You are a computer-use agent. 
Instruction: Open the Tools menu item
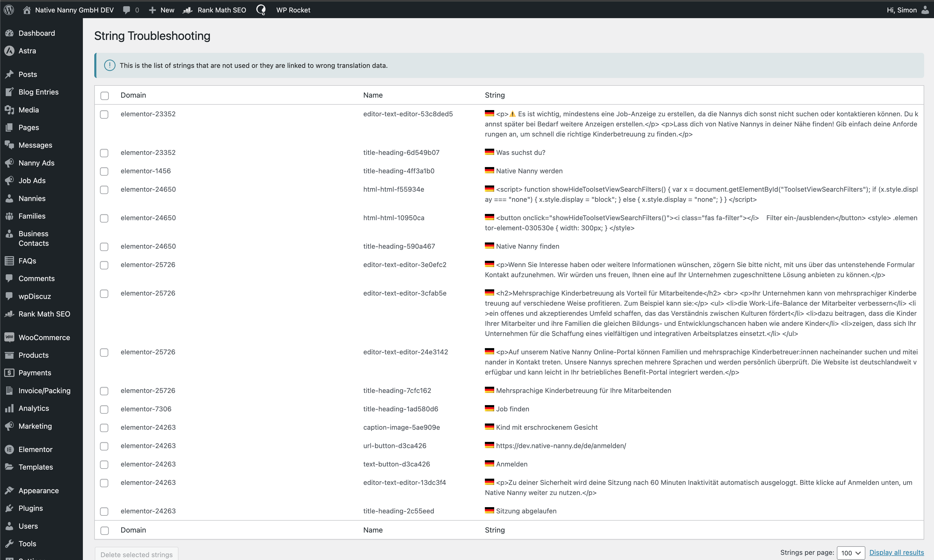(x=27, y=544)
